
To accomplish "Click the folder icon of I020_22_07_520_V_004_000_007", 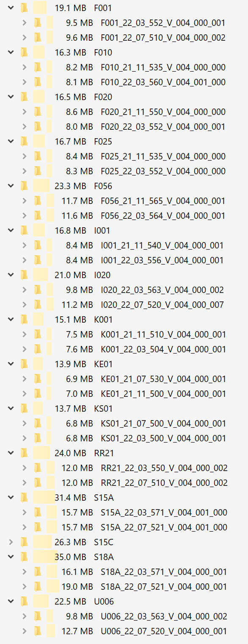I will [38, 304].
